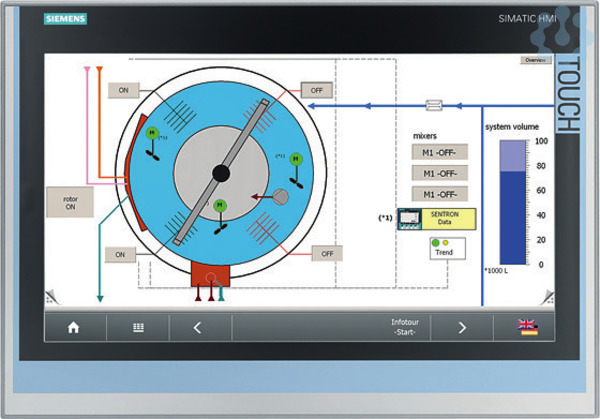
Task: Toggle the top-right OFF switch
Action: click(320, 90)
